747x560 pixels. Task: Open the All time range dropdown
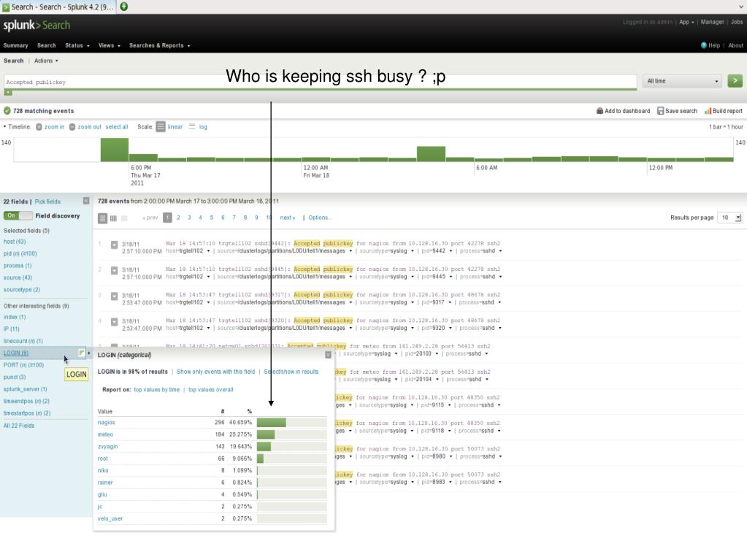(682, 81)
